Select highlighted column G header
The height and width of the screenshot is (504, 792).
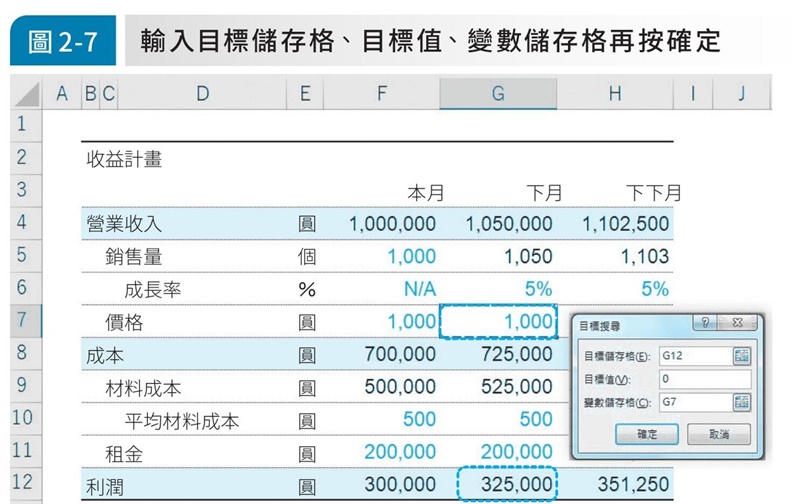498,94
